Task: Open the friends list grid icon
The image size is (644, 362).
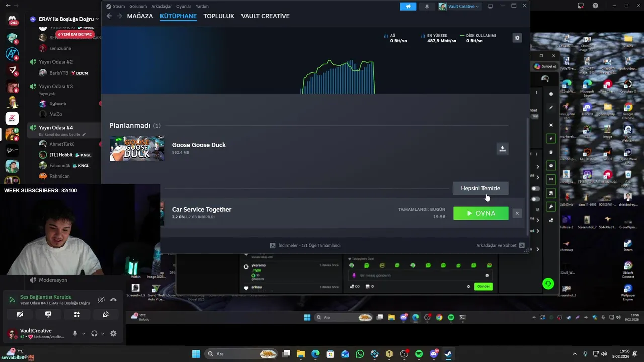Action: [x=522, y=245]
